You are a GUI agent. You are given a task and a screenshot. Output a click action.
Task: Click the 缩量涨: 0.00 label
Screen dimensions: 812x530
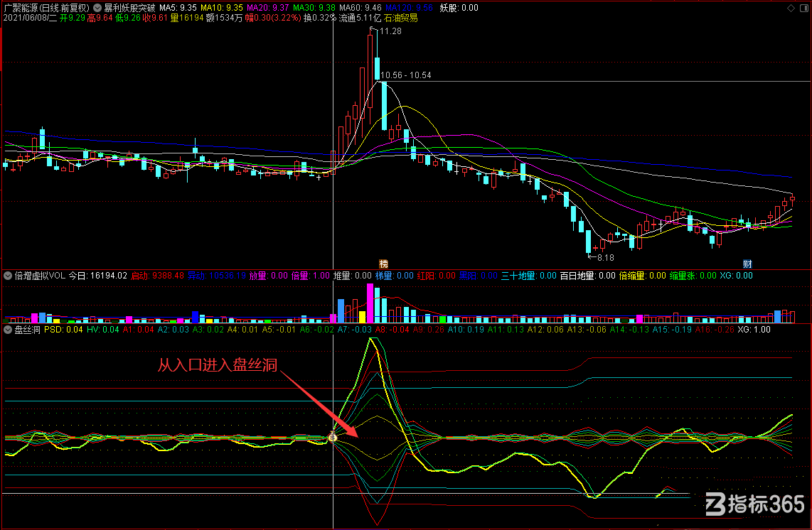693,276
